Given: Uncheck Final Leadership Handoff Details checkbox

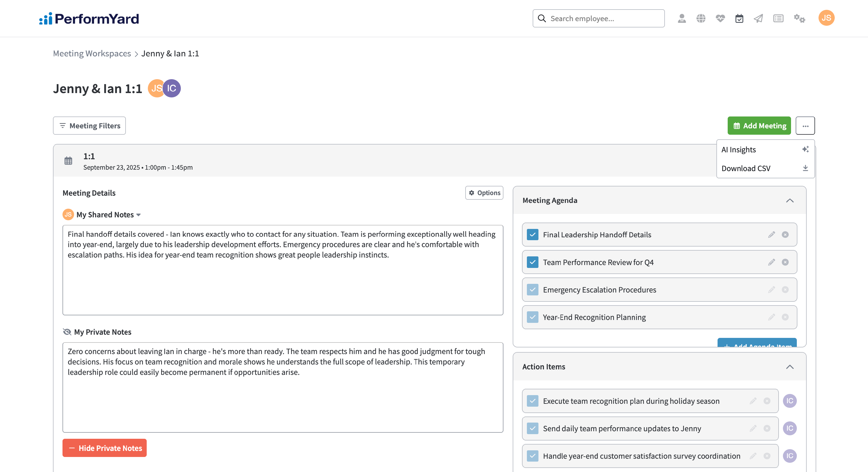Looking at the screenshot, I should [532, 235].
